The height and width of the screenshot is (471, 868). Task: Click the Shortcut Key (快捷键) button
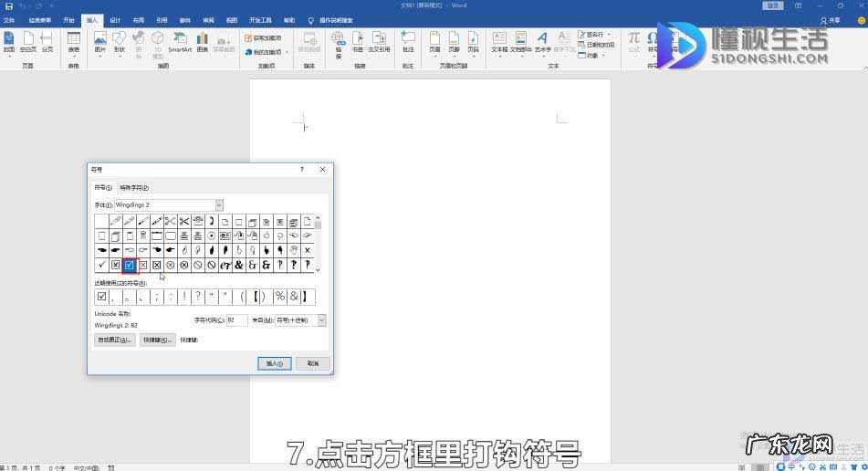point(158,340)
